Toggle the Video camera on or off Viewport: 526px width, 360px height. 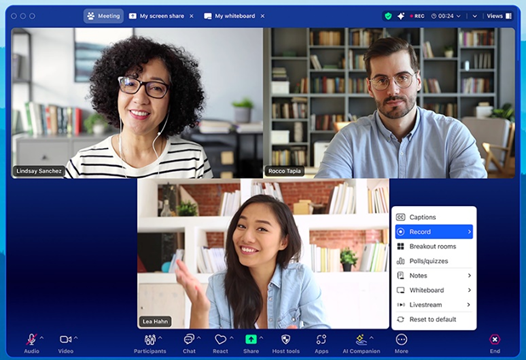click(65, 339)
